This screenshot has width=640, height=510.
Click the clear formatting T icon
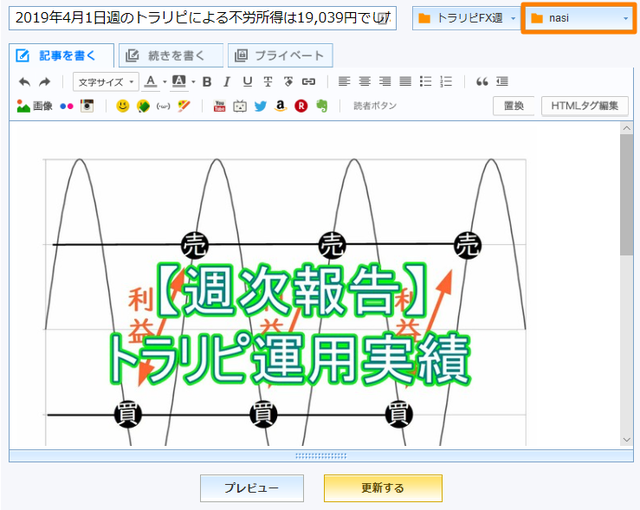[288, 82]
